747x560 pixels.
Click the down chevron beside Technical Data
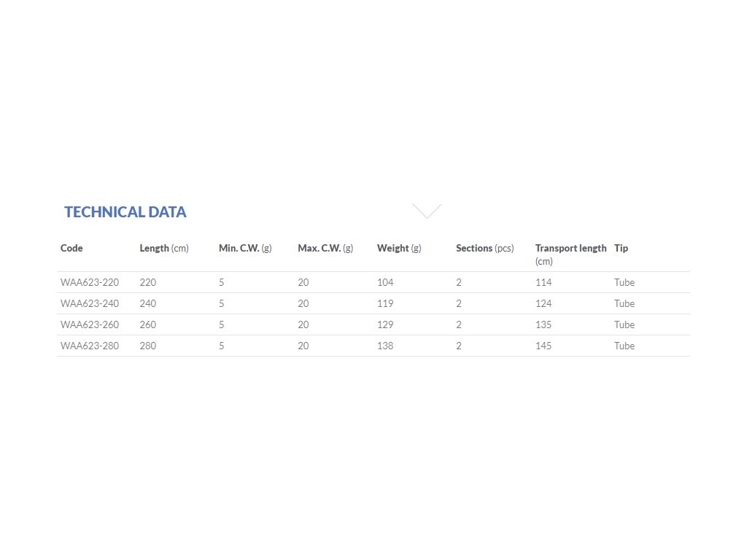[427, 211]
